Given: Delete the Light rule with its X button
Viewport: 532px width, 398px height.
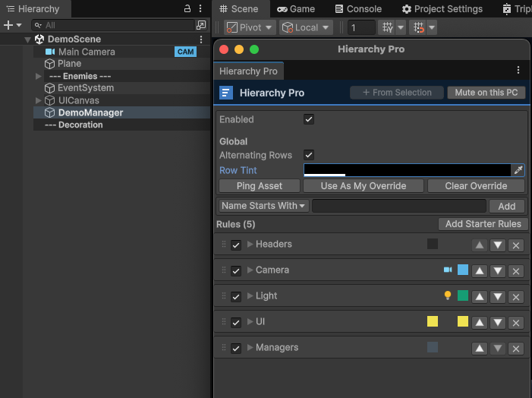Looking at the screenshot, I should (516, 296).
